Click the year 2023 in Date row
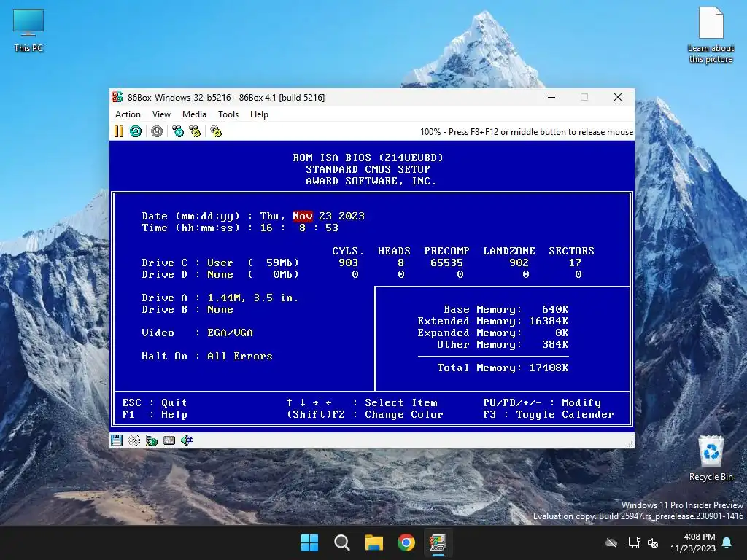The width and height of the screenshot is (747, 560). [352, 216]
